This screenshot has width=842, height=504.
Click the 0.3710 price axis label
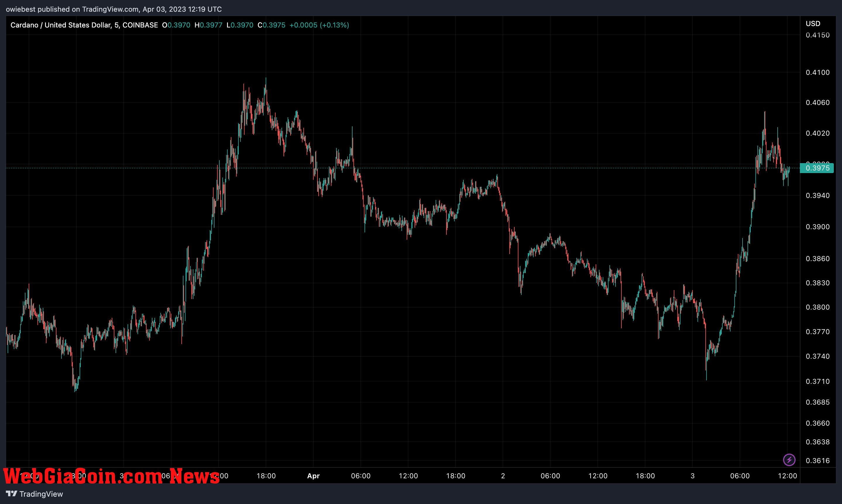click(x=817, y=382)
